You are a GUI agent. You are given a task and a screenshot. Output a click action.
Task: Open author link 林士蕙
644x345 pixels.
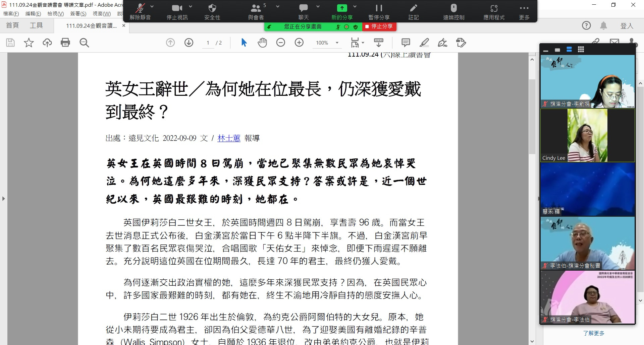click(x=229, y=138)
